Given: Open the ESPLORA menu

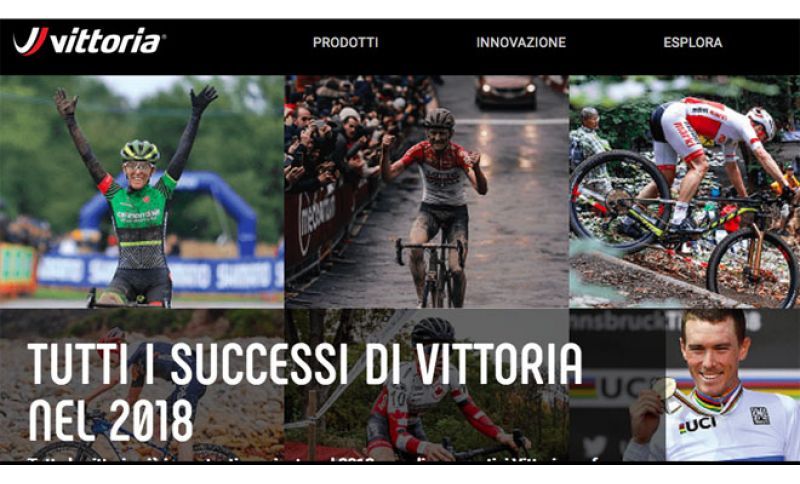Looking at the screenshot, I should [x=692, y=42].
